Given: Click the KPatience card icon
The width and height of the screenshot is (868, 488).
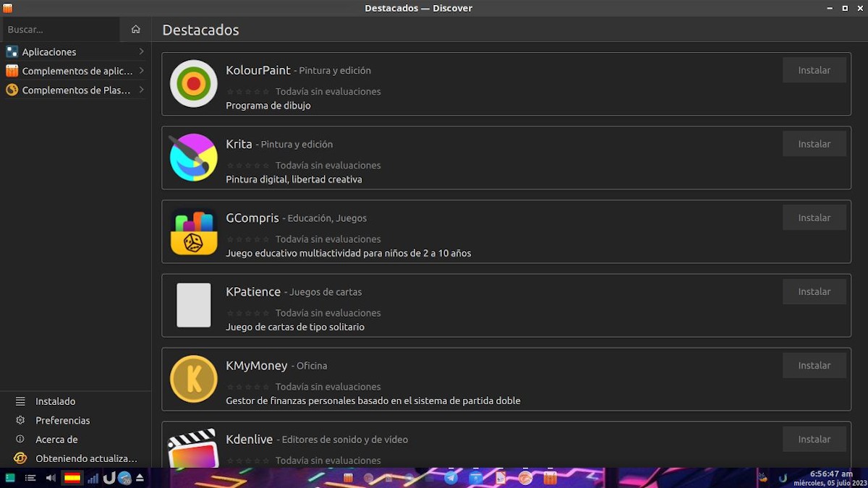Looking at the screenshot, I should pyautogui.click(x=193, y=305).
